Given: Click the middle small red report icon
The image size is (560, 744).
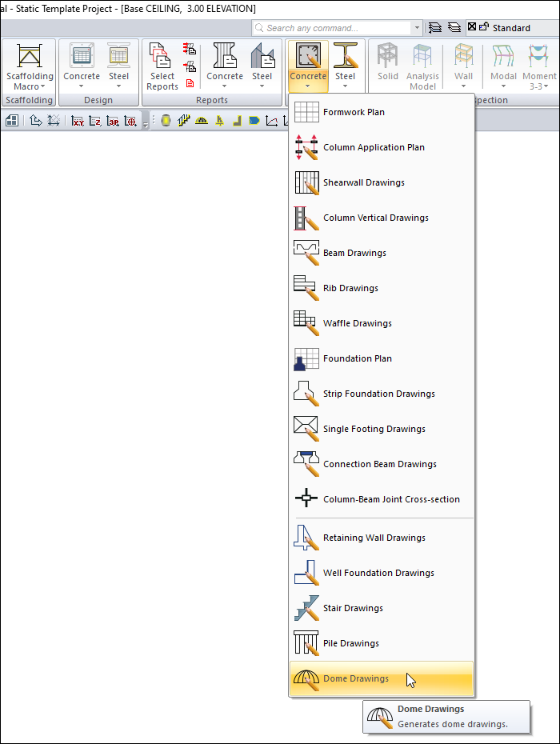Looking at the screenshot, I should [190, 66].
